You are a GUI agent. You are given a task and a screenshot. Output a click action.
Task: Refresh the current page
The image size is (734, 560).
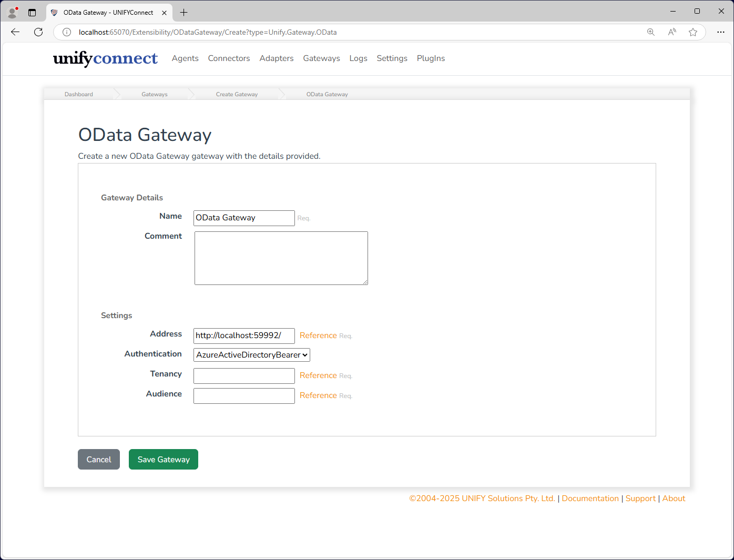[38, 32]
